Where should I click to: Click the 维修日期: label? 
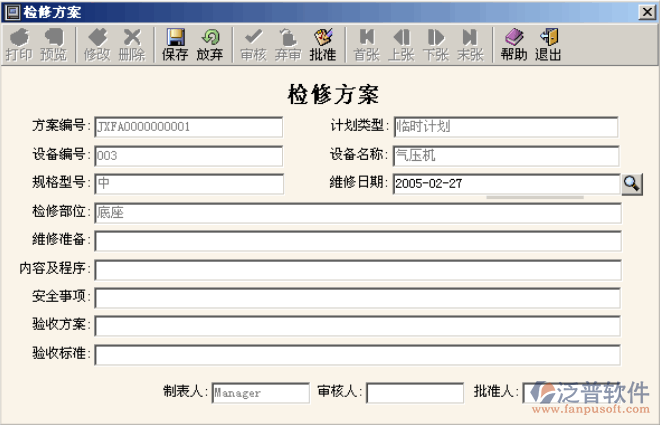pos(359,182)
